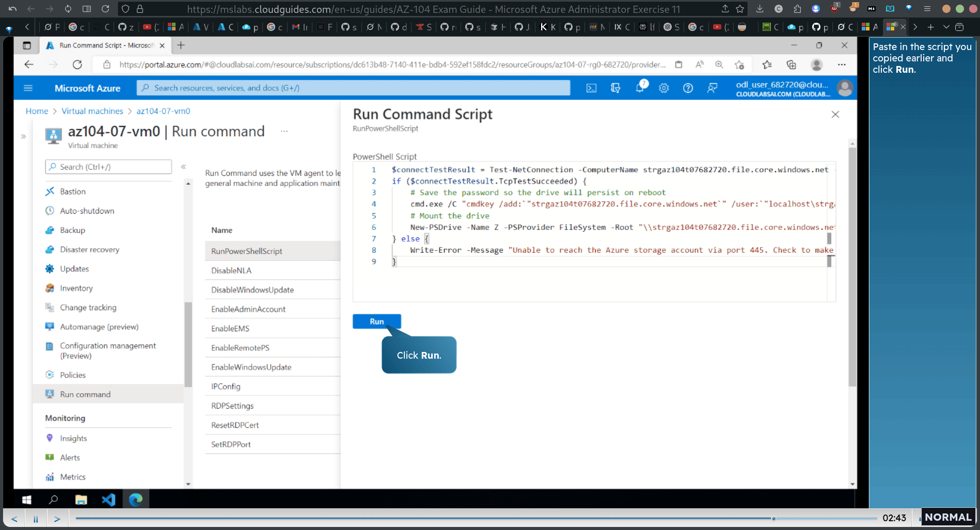Open the ellipsis menu beside Run command title
Viewport: 980px width, 530px height.
tap(284, 131)
